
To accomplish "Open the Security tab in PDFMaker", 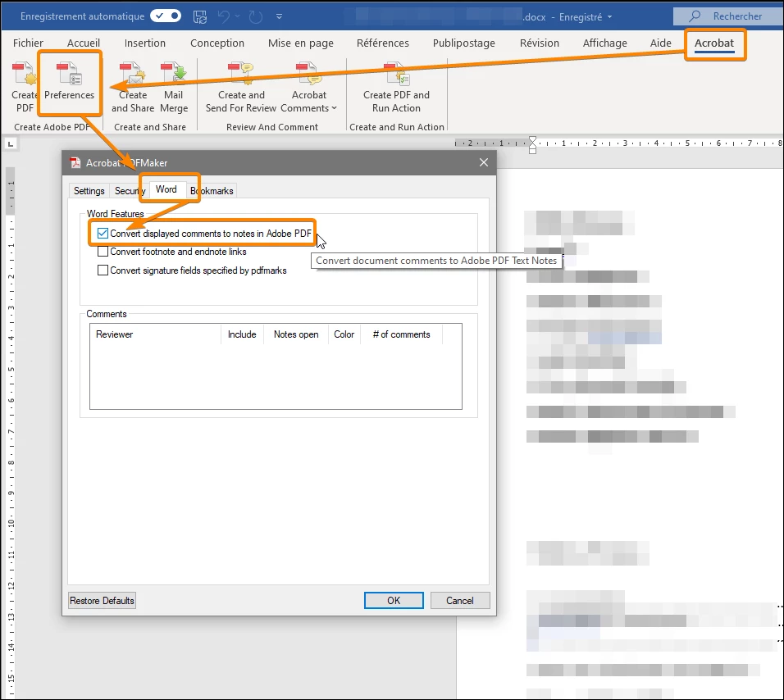I will 130,191.
